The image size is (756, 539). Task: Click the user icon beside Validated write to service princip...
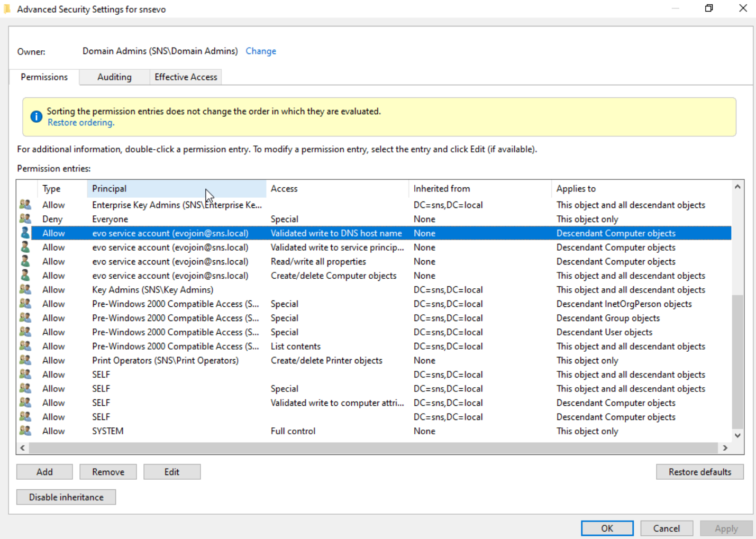25,247
